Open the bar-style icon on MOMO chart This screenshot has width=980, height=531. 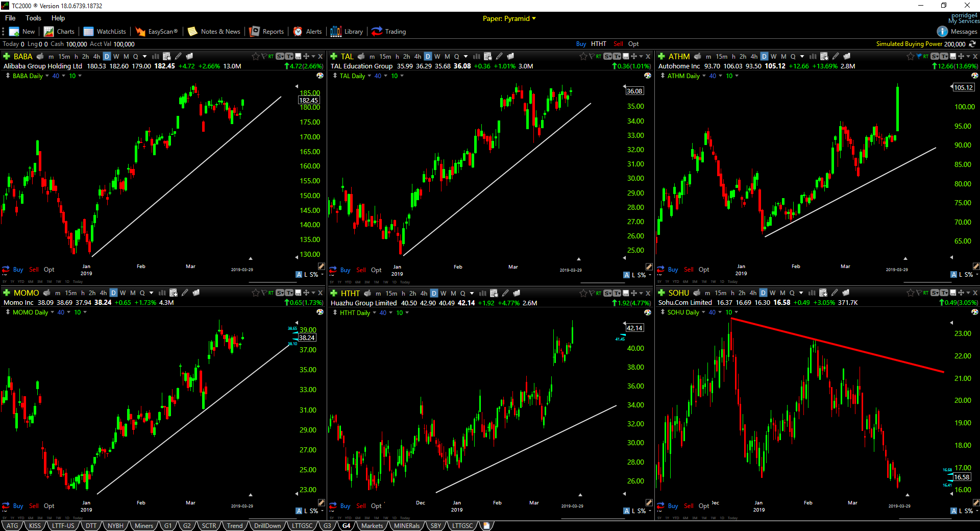(x=162, y=293)
